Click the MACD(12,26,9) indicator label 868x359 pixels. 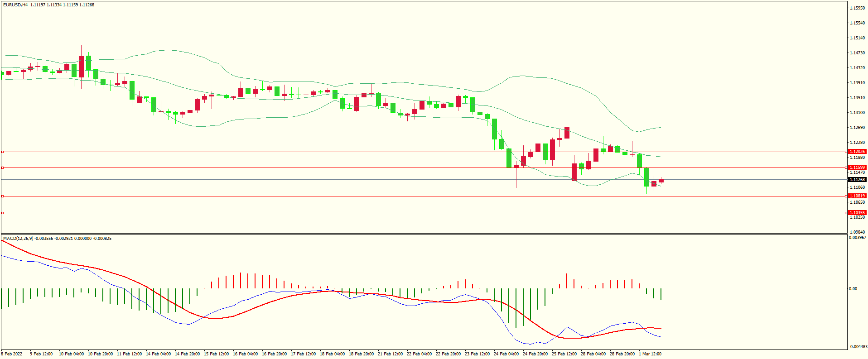pos(18,238)
